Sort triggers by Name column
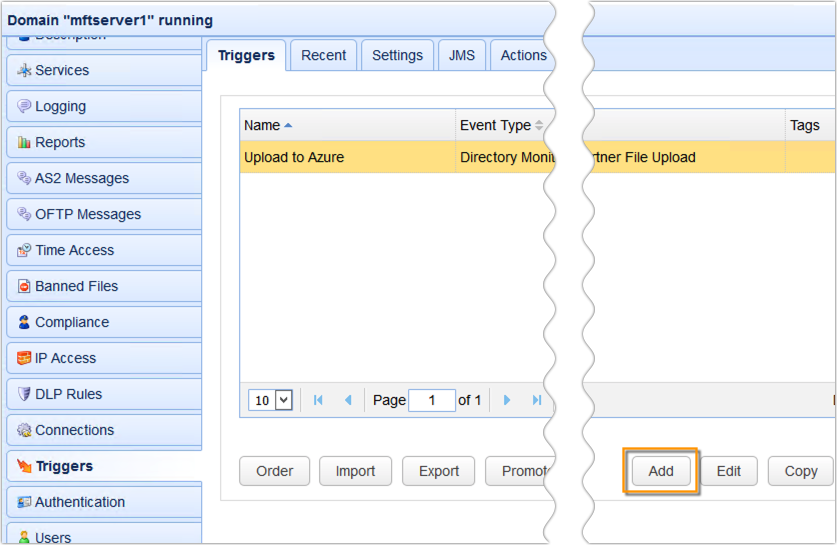The height and width of the screenshot is (545, 837). coord(262,125)
